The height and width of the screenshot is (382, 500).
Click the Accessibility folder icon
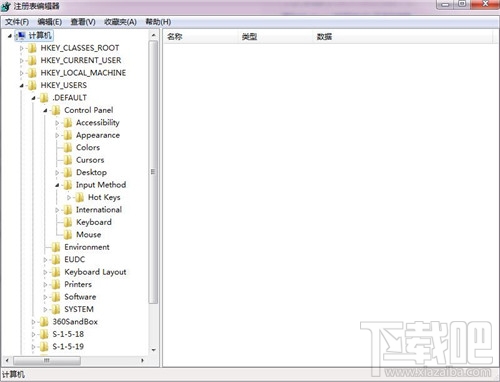[x=68, y=123]
